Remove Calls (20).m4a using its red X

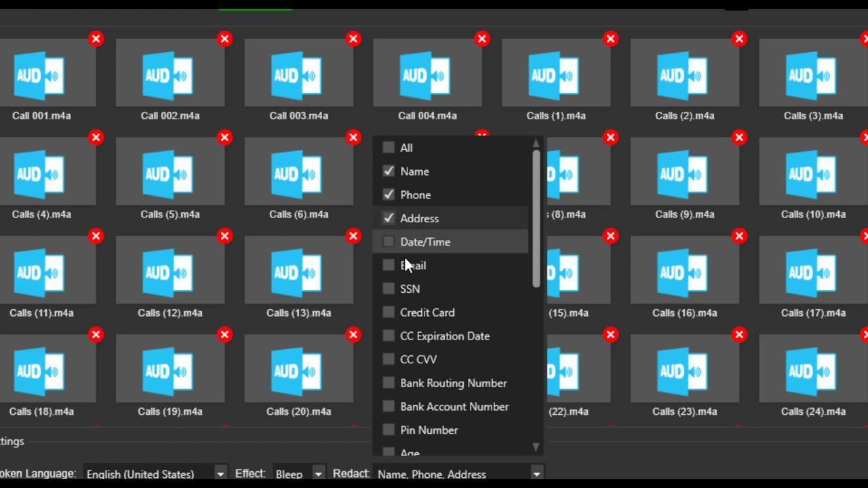pyautogui.click(x=353, y=334)
